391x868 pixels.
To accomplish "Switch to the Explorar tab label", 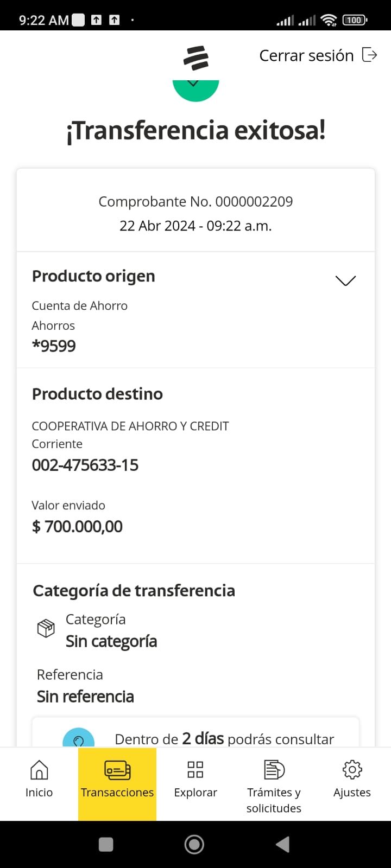I will (195, 793).
